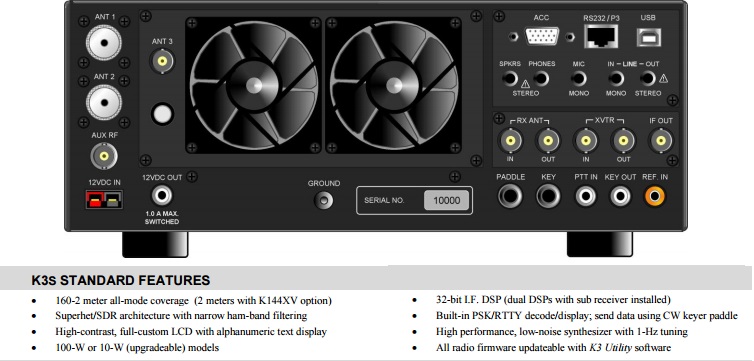Click the ANT 2 coax connector
The image size is (754, 361).
pyautogui.click(x=104, y=102)
